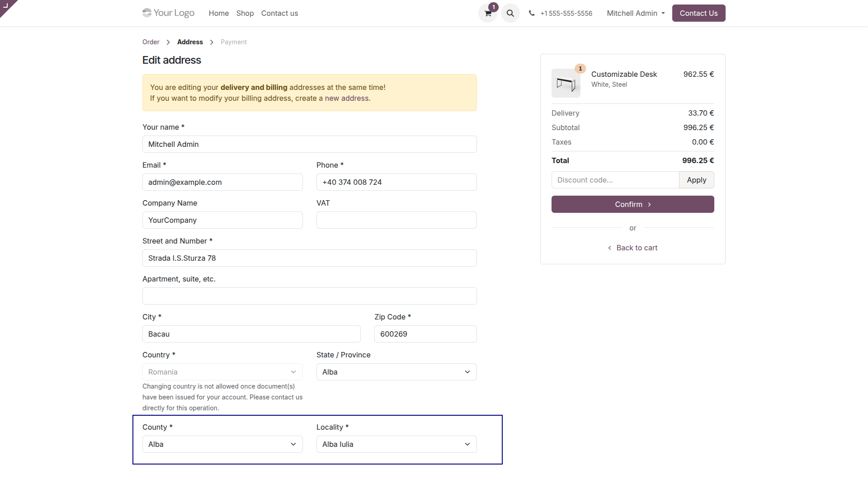Focus the Your name input field
Viewport: 868px width, 488px height.
(x=310, y=144)
